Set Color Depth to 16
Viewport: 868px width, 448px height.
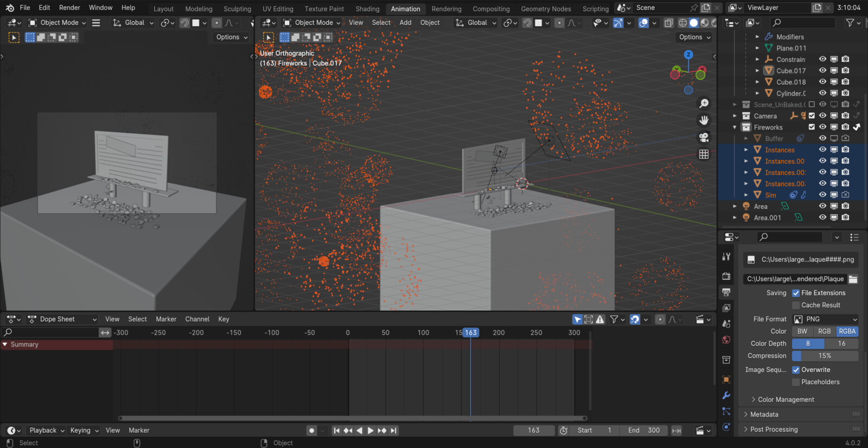[x=841, y=344]
